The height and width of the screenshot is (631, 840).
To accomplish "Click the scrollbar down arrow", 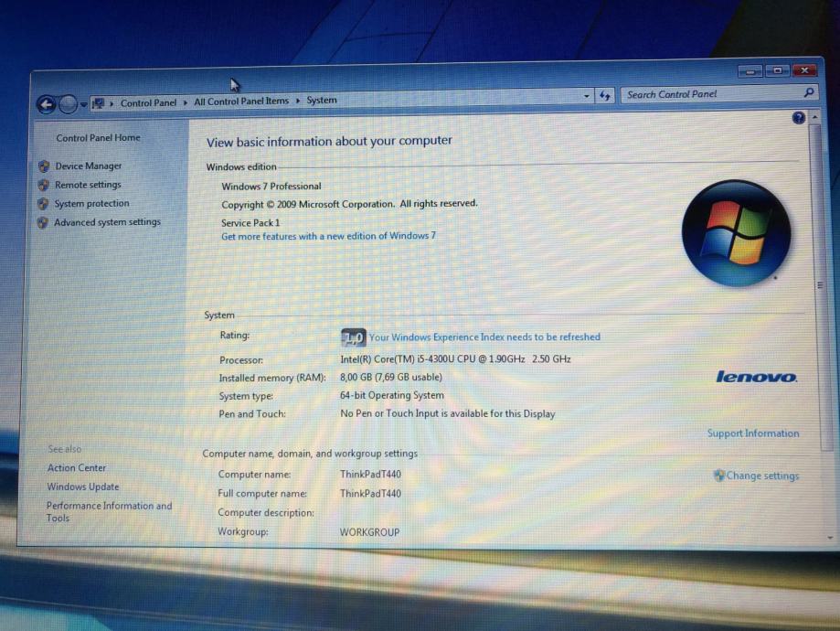I will [830, 537].
